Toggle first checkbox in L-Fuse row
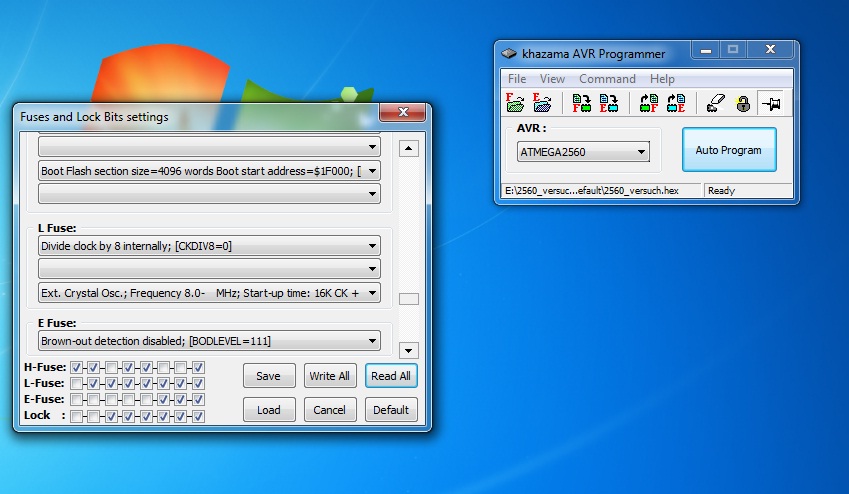 tap(76, 384)
